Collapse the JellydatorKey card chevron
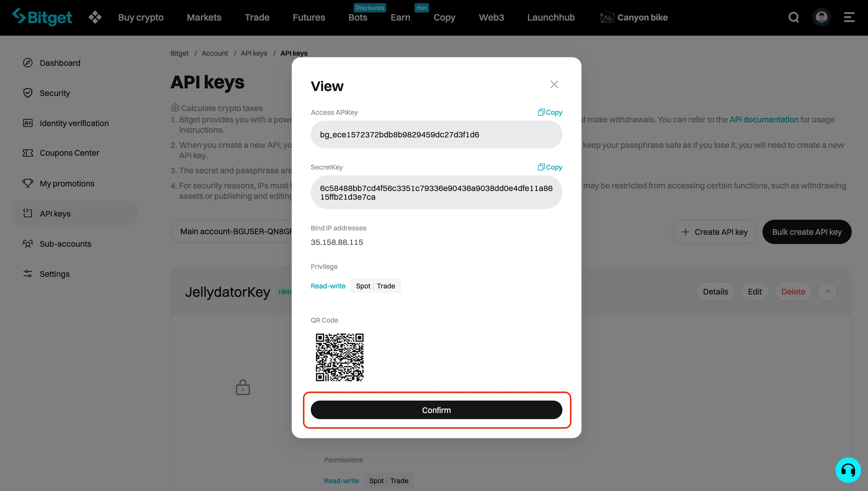This screenshot has height=491, width=868. (827, 291)
